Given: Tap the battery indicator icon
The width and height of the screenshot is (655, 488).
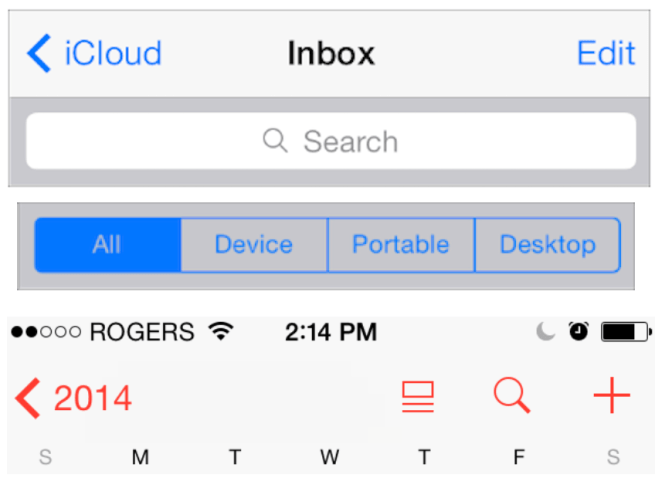Looking at the screenshot, I should point(626,332).
